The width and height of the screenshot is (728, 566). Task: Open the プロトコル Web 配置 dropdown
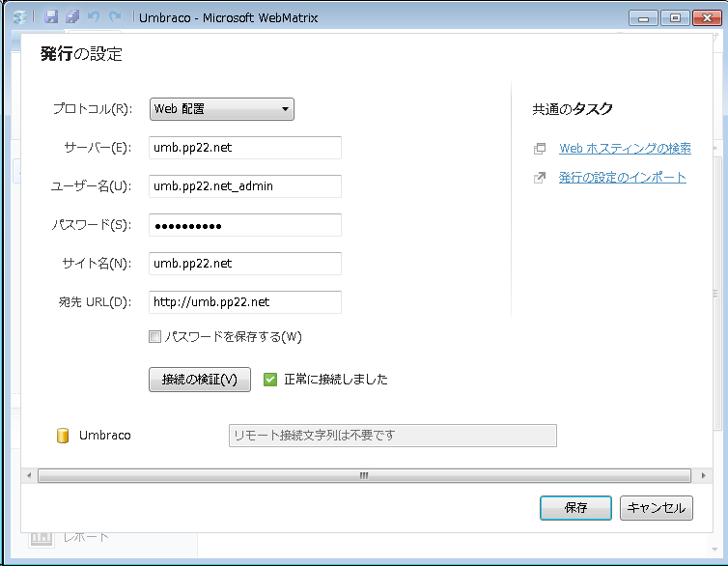tap(222, 109)
